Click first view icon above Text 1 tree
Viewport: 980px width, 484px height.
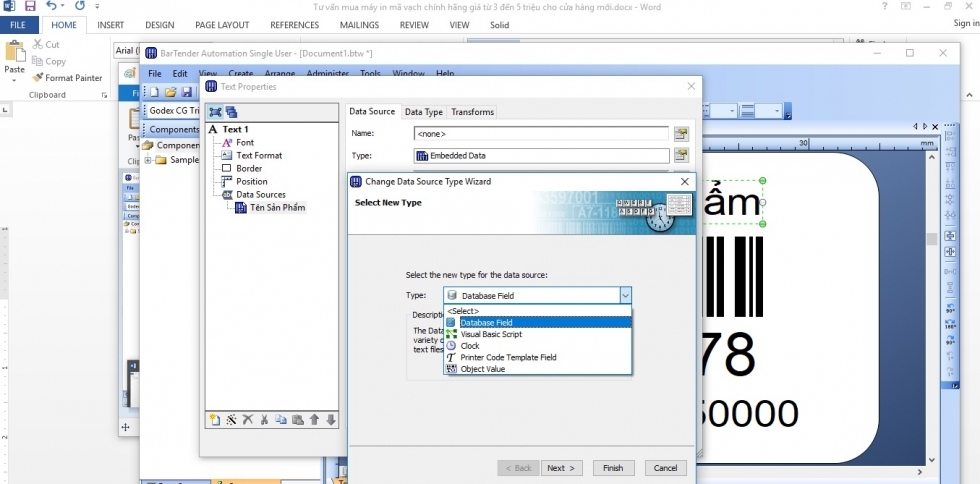(x=216, y=112)
